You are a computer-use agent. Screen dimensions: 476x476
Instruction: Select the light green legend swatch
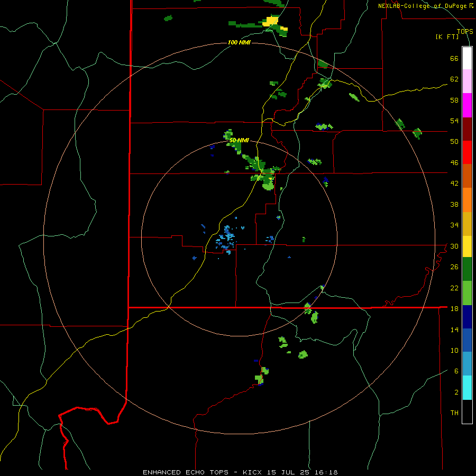click(467, 293)
